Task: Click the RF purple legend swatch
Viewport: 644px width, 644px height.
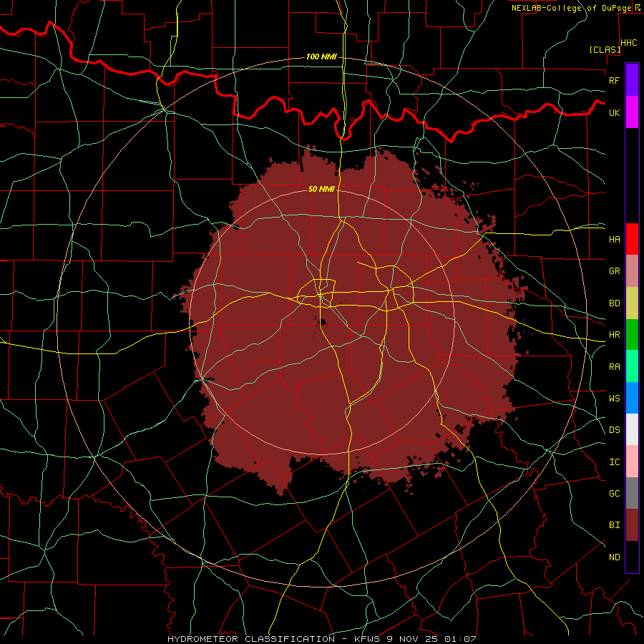Action: (x=632, y=79)
